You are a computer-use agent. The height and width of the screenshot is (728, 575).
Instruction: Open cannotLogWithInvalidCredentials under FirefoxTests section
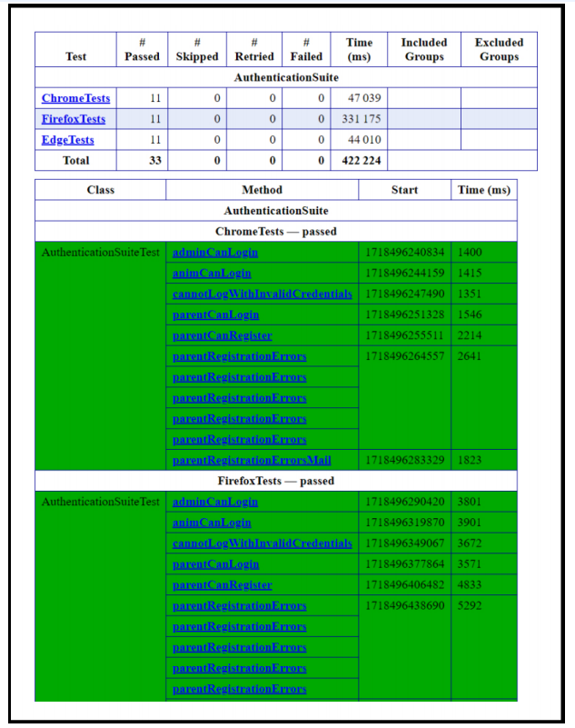(x=263, y=544)
